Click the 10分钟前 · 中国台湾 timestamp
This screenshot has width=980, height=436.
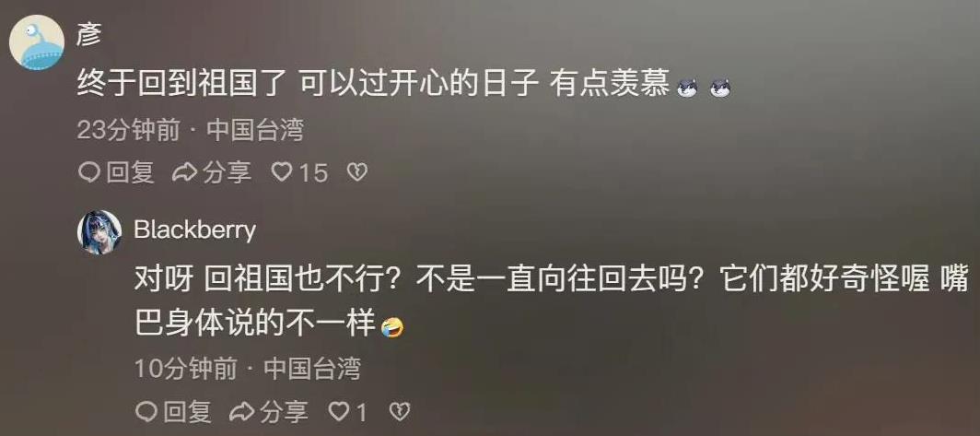point(248,369)
